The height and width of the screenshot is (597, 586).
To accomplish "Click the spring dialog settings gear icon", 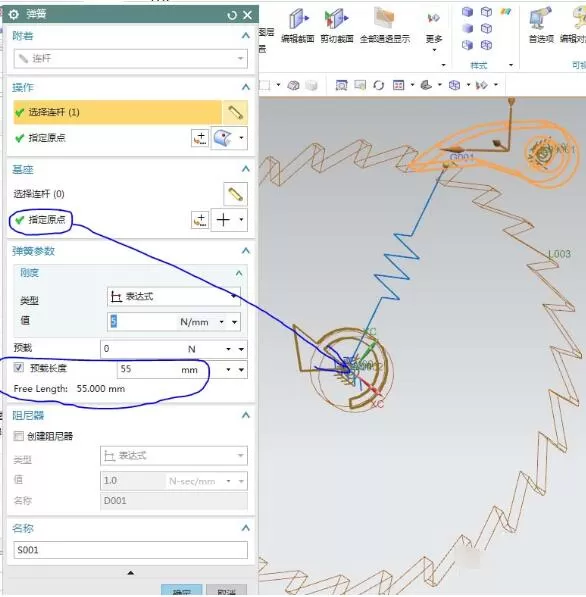I will [x=13, y=14].
